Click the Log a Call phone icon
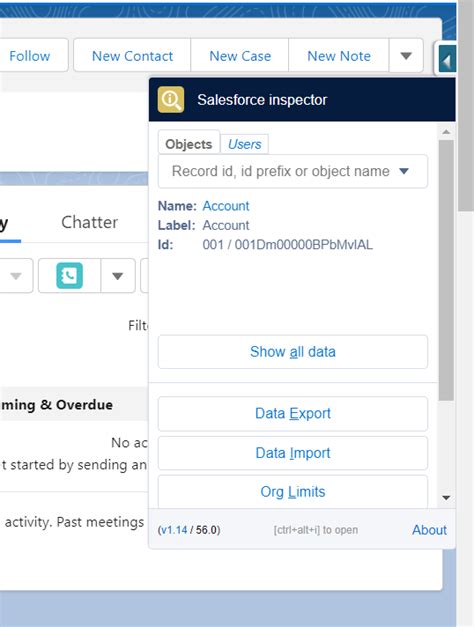 point(70,276)
